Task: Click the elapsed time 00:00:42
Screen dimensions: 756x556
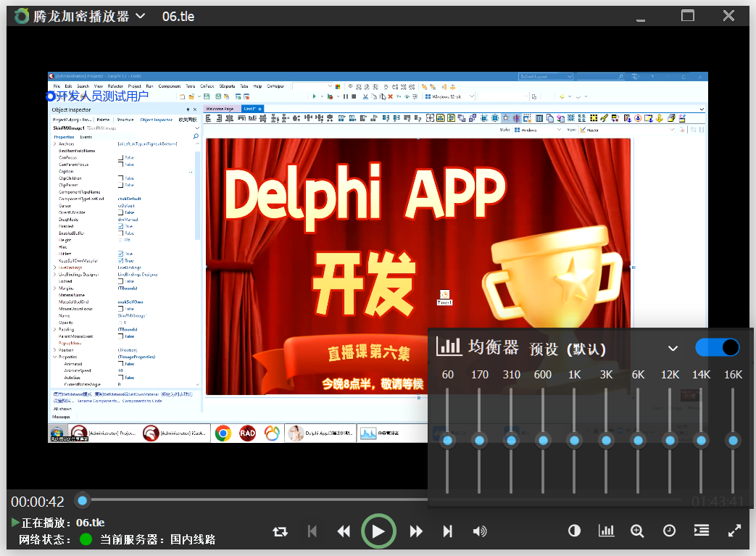Action: tap(38, 502)
